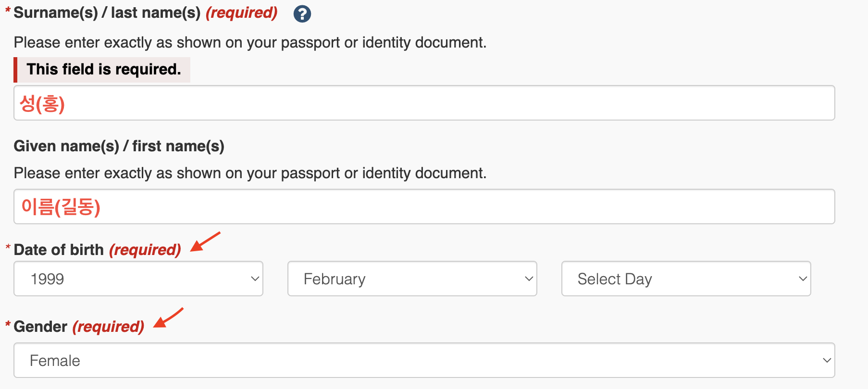Screen dimensions: 868x389
Task: Click the chevron arrow on the Select Day box
Action: tap(803, 279)
